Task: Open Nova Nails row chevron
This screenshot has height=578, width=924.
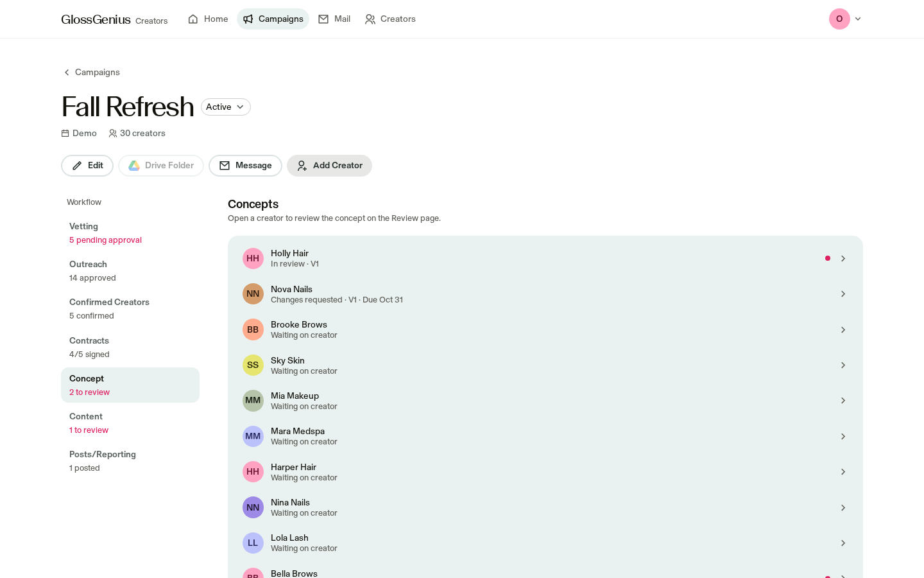Action: point(843,294)
